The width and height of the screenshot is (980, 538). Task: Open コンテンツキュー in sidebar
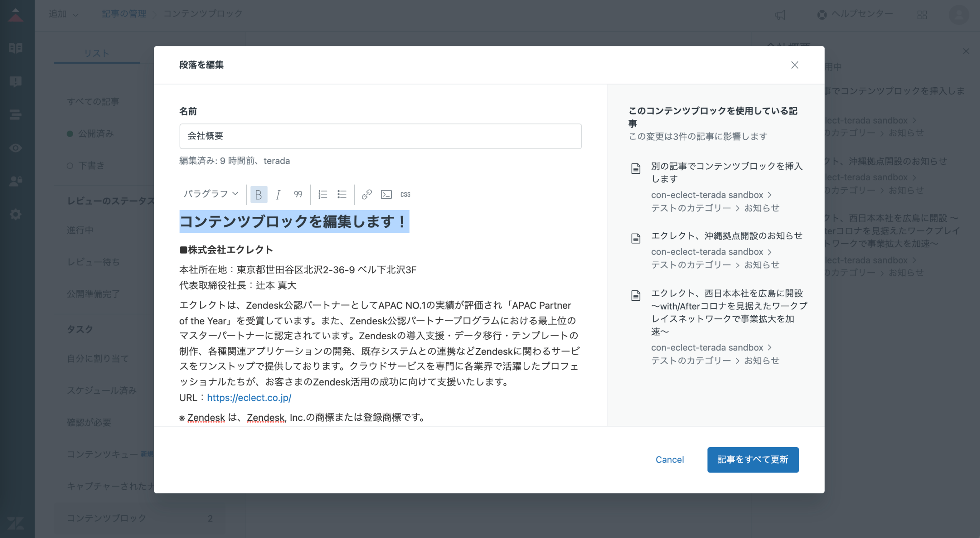[x=103, y=454]
